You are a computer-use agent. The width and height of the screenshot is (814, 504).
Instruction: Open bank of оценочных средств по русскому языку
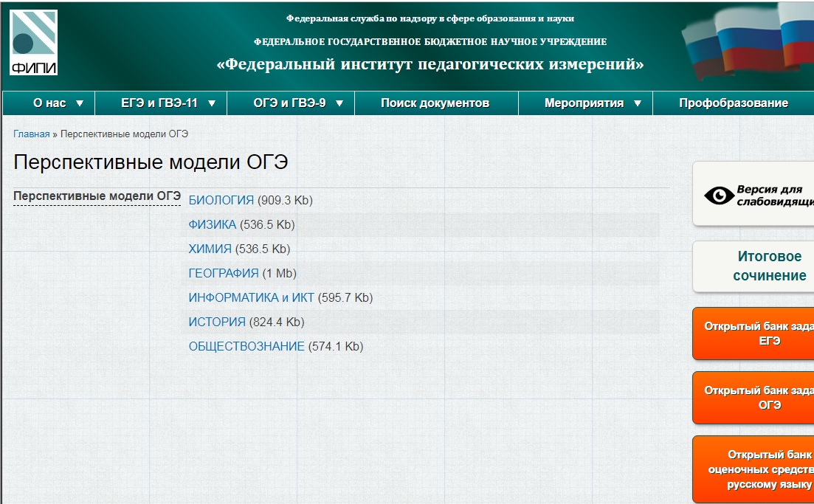pyautogui.click(x=753, y=469)
